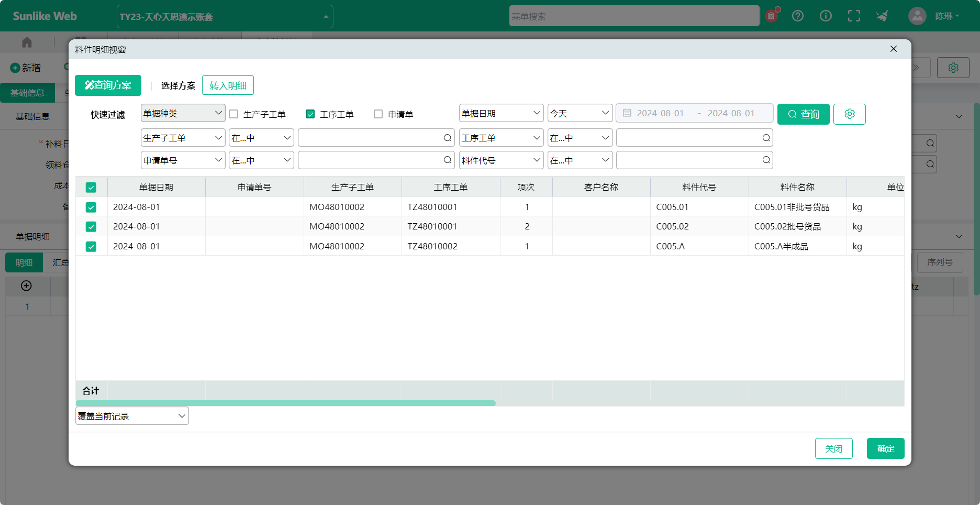Switch to 基础信息 tab in background

(x=27, y=93)
